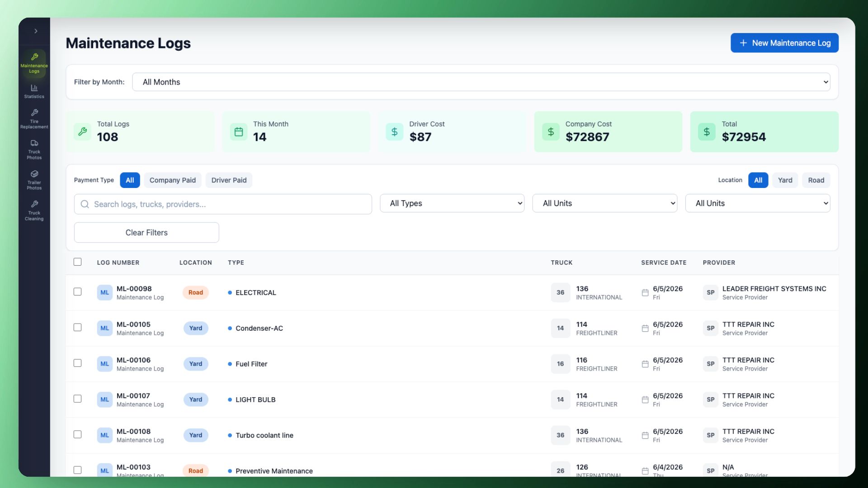Click the Clear Filters button

pyautogui.click(x=146, y=232)
